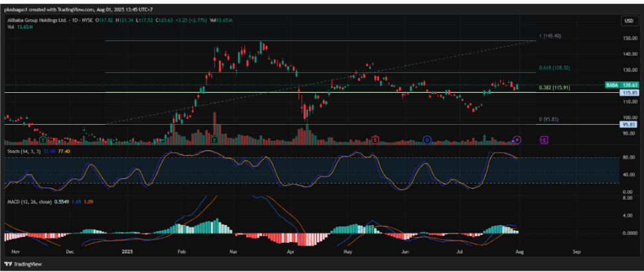Image resolution: width=644 pixels, height=272 pixels.
Task: Click the 2025 label on the time axis
Action: point(129,252)
